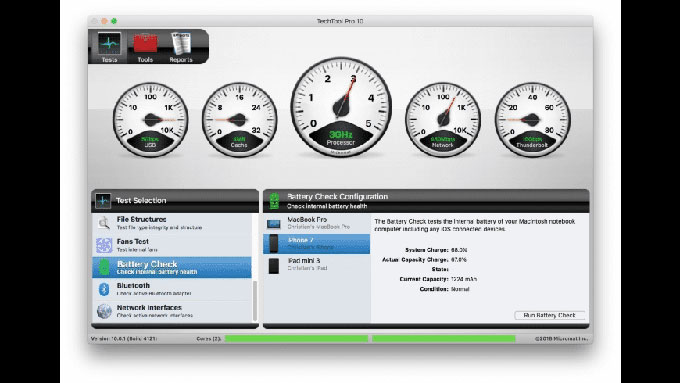Click the Network speed gauge
The width and height of the screenshot is (680, 383).
point(443,119)
